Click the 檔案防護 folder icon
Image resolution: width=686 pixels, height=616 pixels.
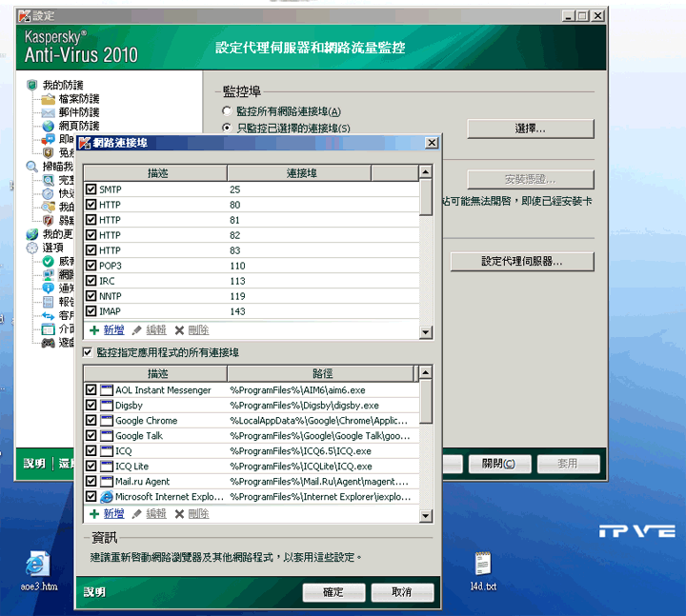point(48,99)
